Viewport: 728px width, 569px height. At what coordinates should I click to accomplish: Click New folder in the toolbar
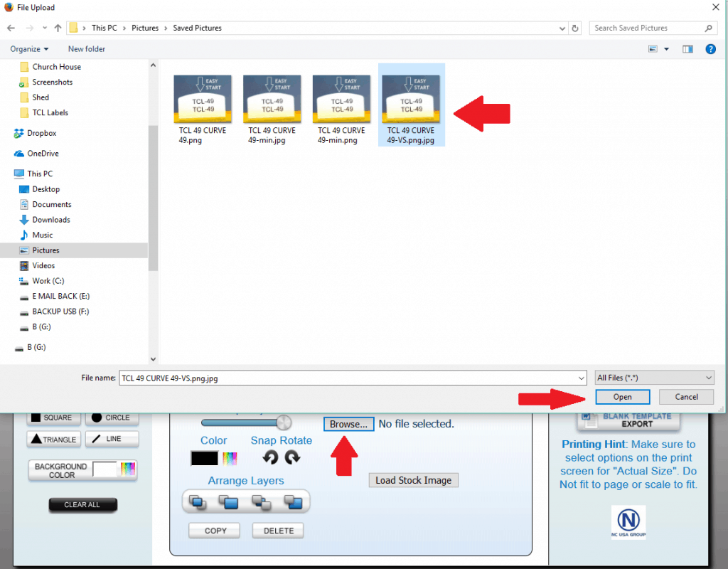[x=87, y=49]
